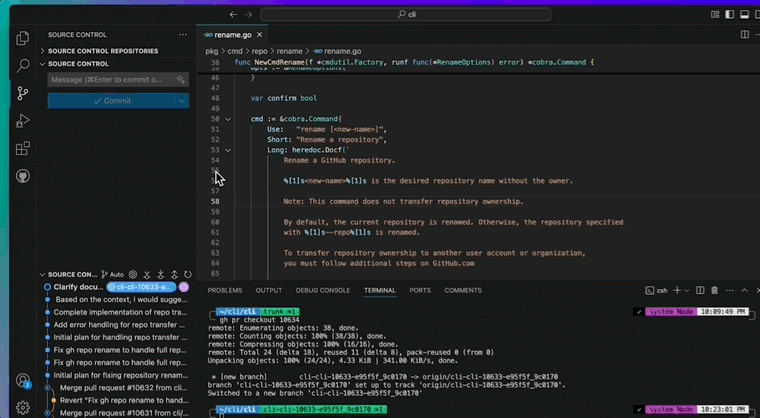Open terminal panel more actions ellipsis
The width and height of the screenshot is (760, 418).
point(729,290)
